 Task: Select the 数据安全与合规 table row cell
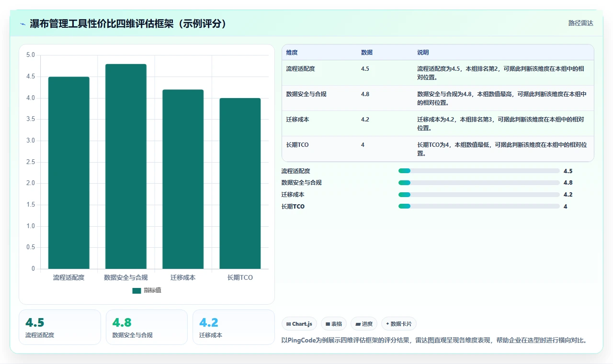pyautogui.click(x=306, y=94)
